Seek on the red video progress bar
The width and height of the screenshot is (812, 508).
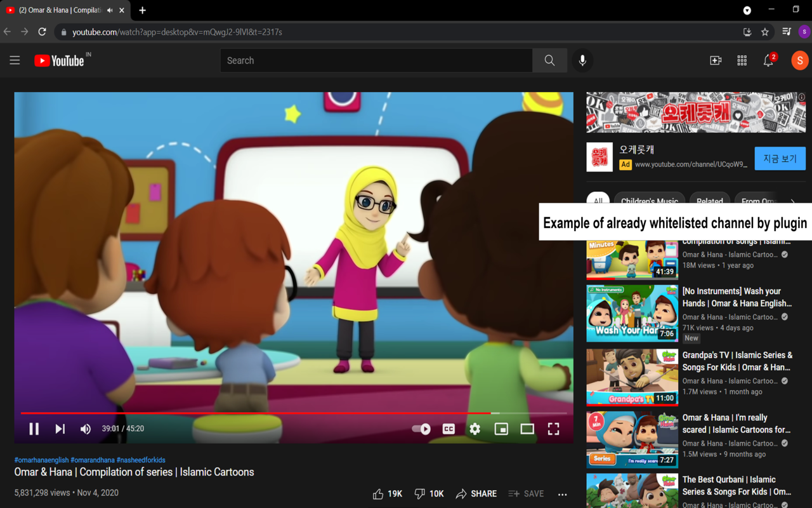pyautogui.click(x=294, y=413)
